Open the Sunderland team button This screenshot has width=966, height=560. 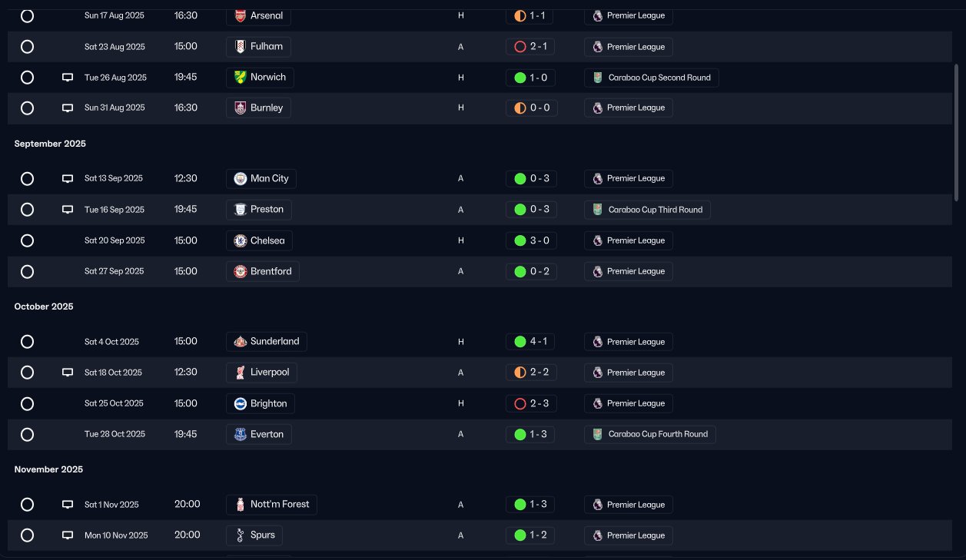[x=266, y=342]
